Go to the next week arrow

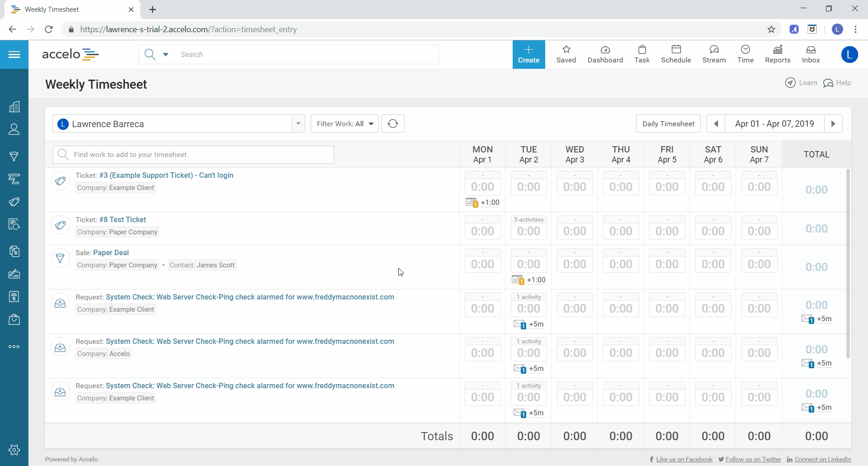click(x=833, y=124)
